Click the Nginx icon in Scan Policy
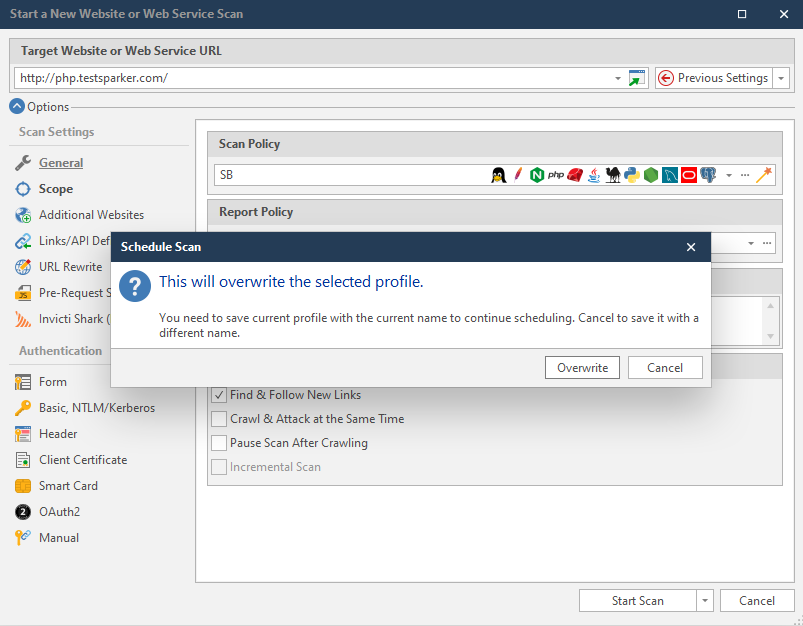The height and width of the screenshot is (626, 803). pyautogui.click(x=537, y=175)
